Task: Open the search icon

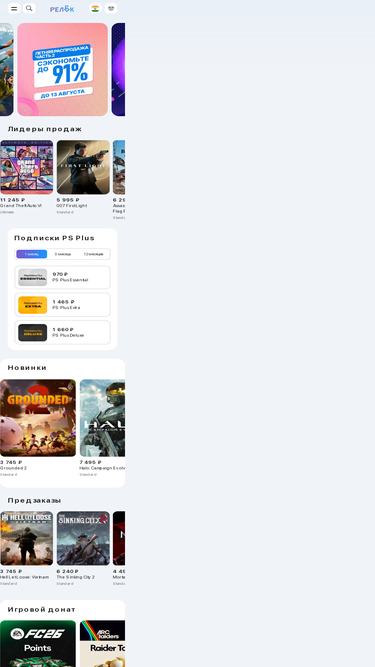Action: (x=29, y=9)
